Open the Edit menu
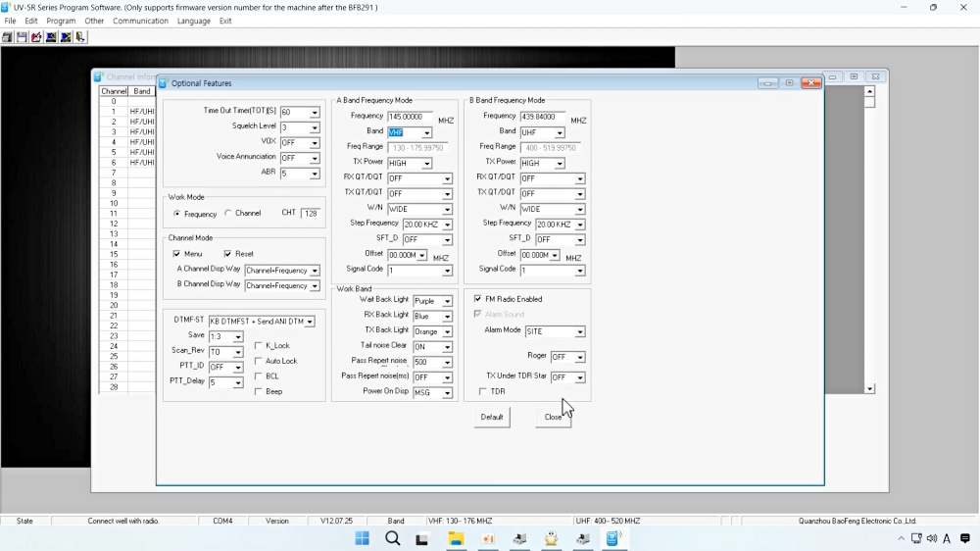 (31, 21)
